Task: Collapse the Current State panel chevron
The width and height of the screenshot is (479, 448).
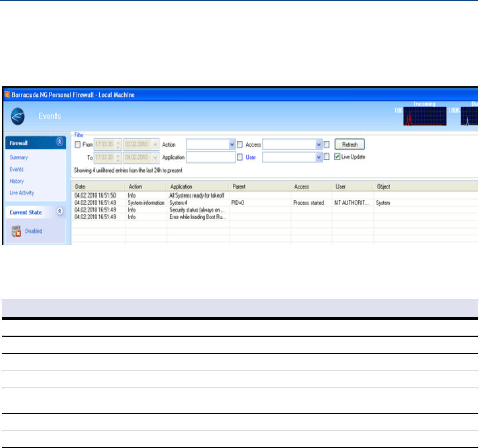Action: tap(60, 211)
